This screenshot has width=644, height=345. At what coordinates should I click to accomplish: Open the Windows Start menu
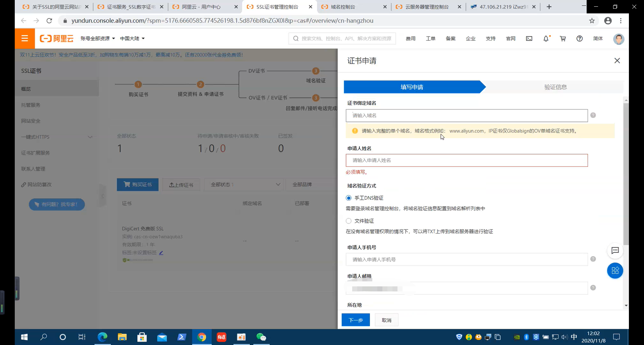tap(24, 337)
